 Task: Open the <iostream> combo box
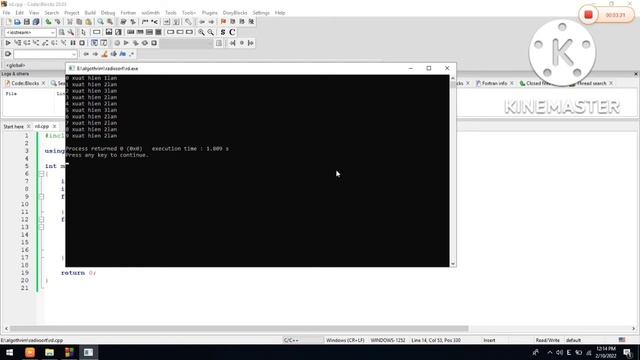click(x=30, y=32)
